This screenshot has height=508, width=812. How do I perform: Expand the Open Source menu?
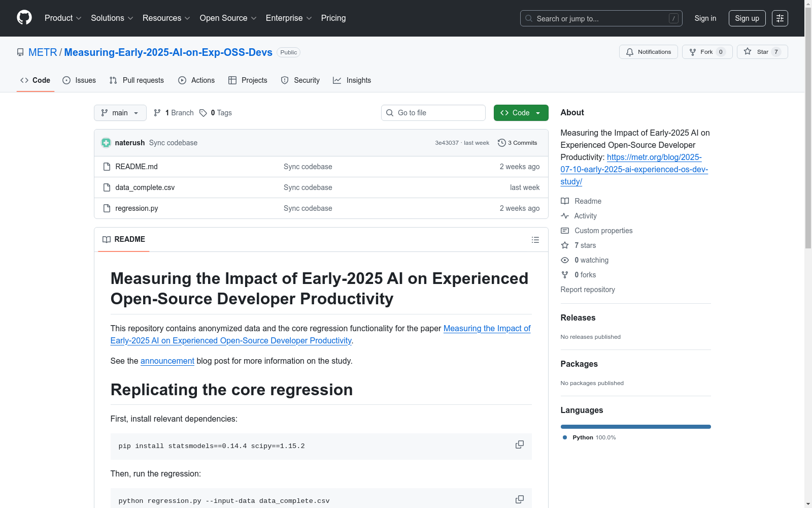pyautogui.click(x=228, y=18)
